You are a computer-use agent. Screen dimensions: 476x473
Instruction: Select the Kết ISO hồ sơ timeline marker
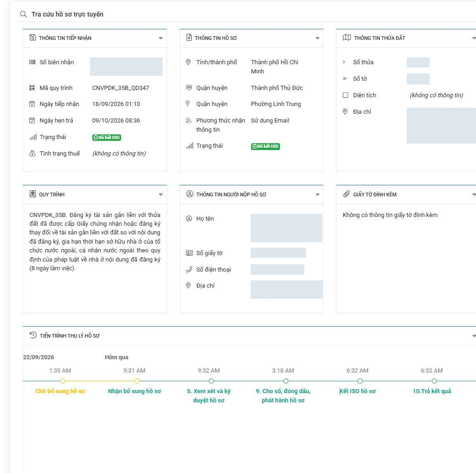360,381
